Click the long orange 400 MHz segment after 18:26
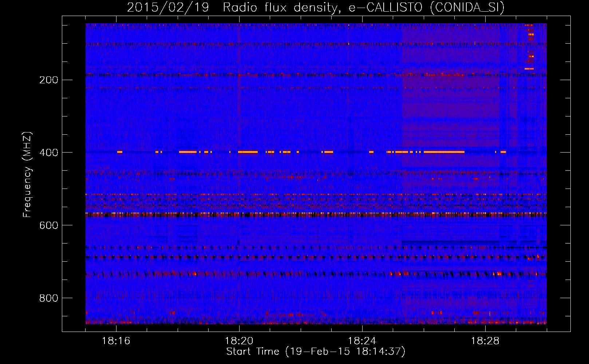 (x=444, y=152)
